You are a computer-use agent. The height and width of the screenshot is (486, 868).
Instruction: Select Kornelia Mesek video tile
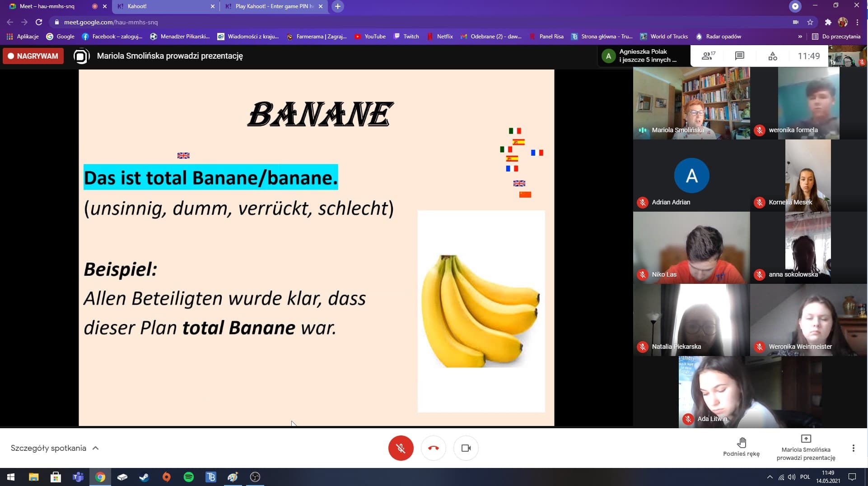808,176
